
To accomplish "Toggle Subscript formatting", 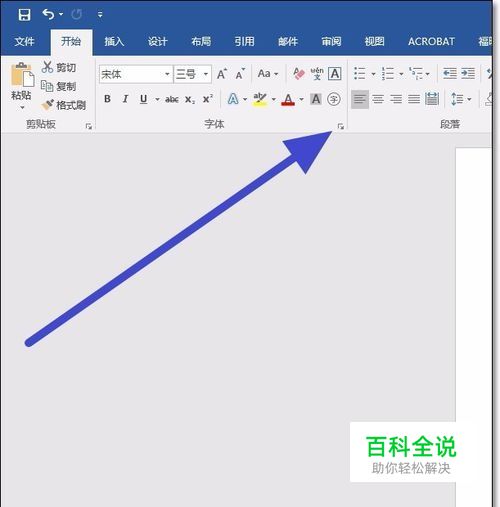I will coord(190,99).
